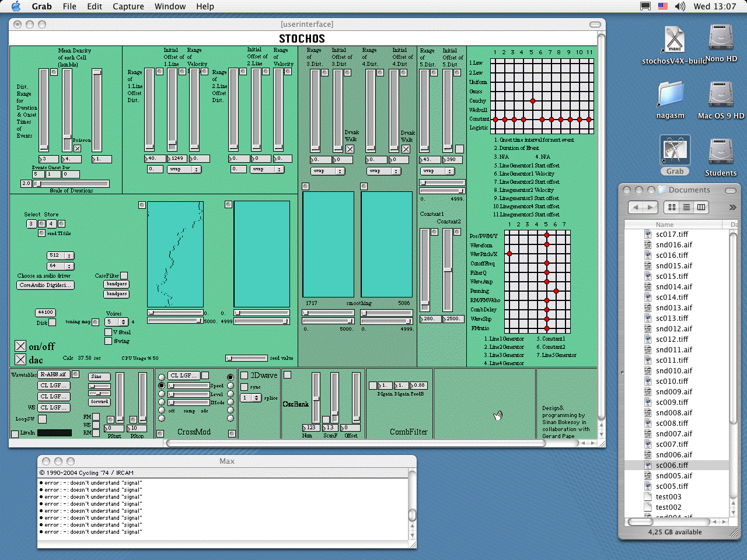Click the Mac OS 9 HD drive icon

[721, 94]
